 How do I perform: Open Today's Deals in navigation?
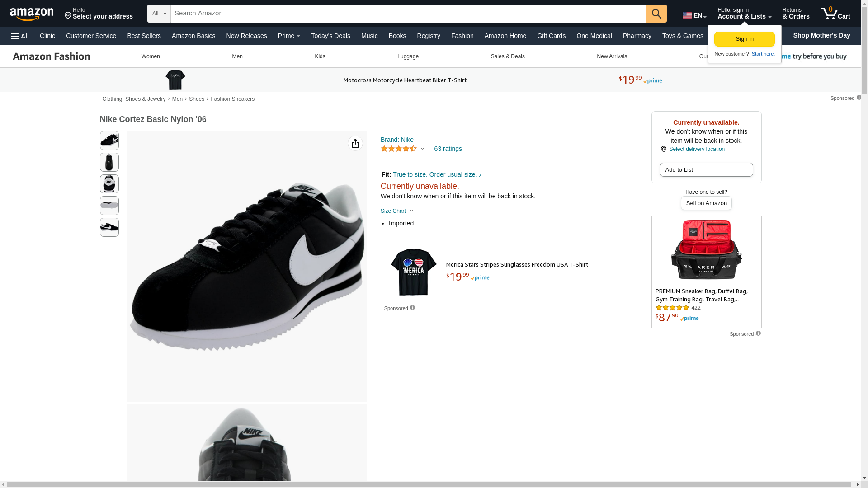pyautogui.click(x=330, y=36)
